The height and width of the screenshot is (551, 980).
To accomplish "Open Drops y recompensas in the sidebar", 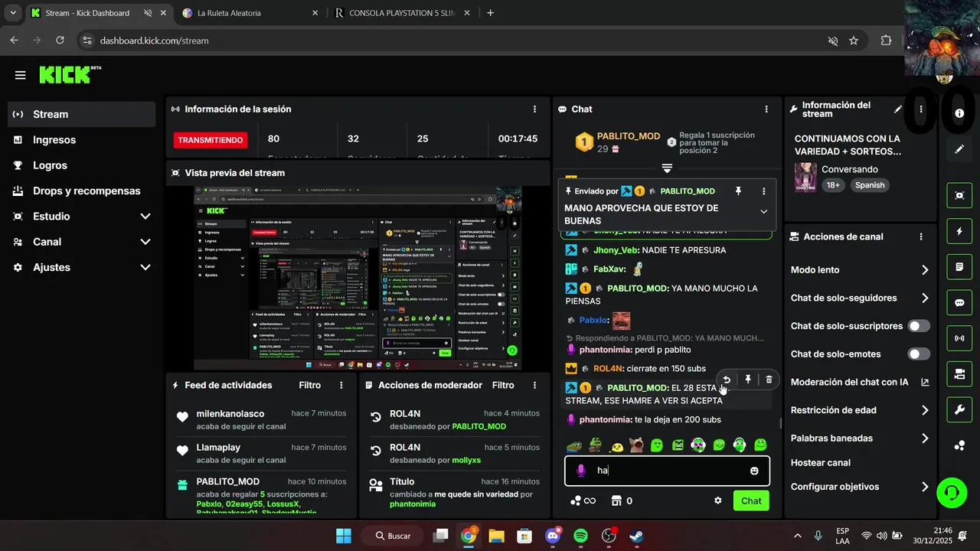I will click(82, 191).
